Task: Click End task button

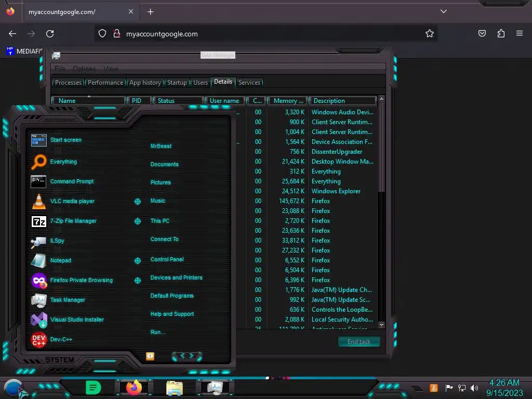Action: [359, 342]
